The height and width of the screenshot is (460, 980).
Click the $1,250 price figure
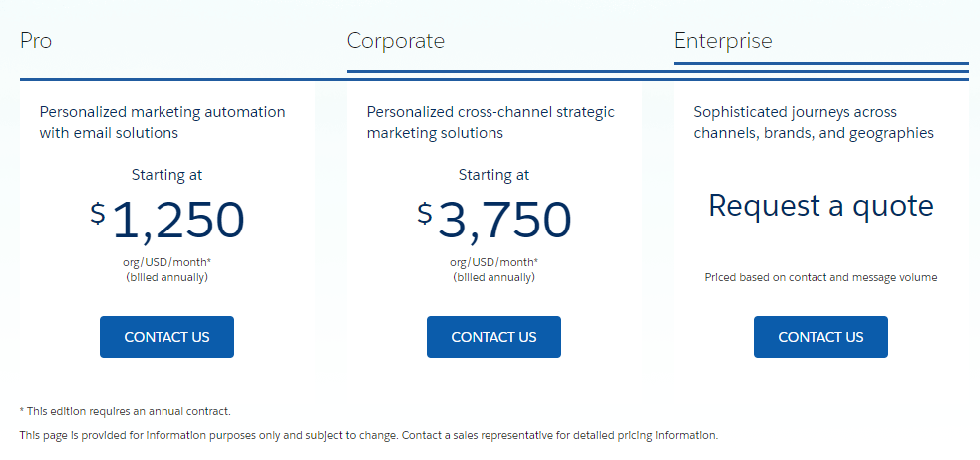coord(167,220)
